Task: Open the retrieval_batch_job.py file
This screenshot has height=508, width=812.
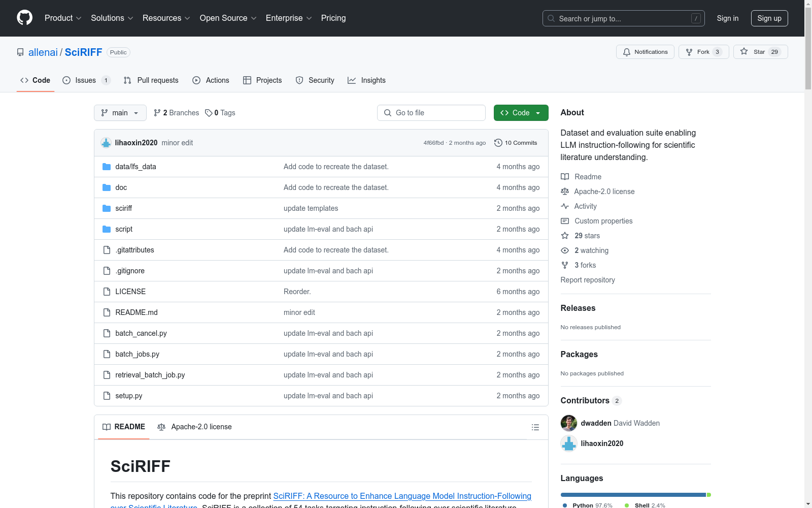Action: [x=150, y=375]
